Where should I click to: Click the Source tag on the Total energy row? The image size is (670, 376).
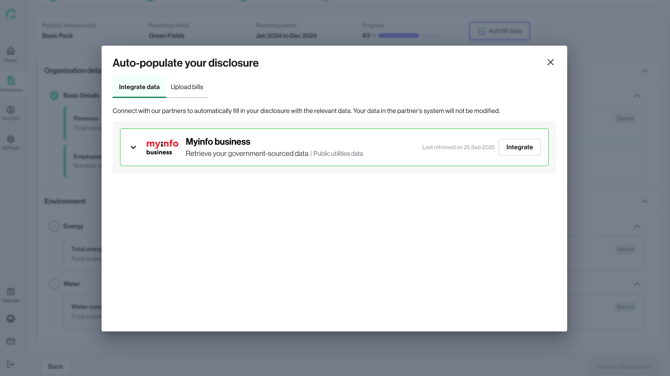pyautogui.click(x=625, y=249)
